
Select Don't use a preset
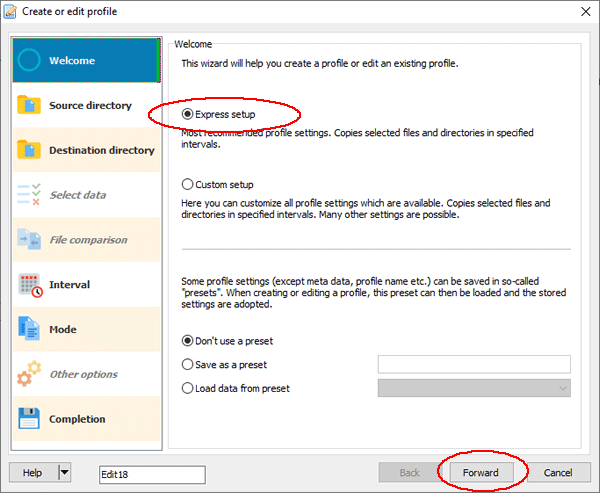pyautogui.click(x=188, y=342)
